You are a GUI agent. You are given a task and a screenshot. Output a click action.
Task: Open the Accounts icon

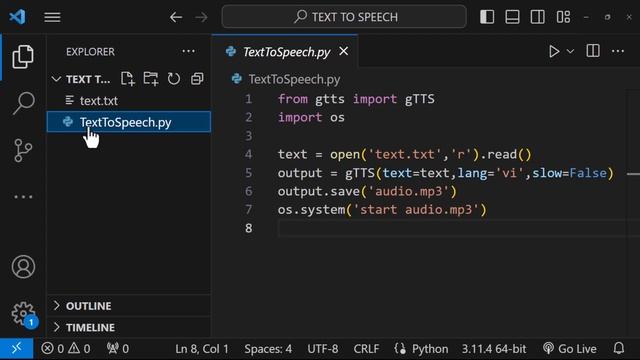(x=23, y=267)
